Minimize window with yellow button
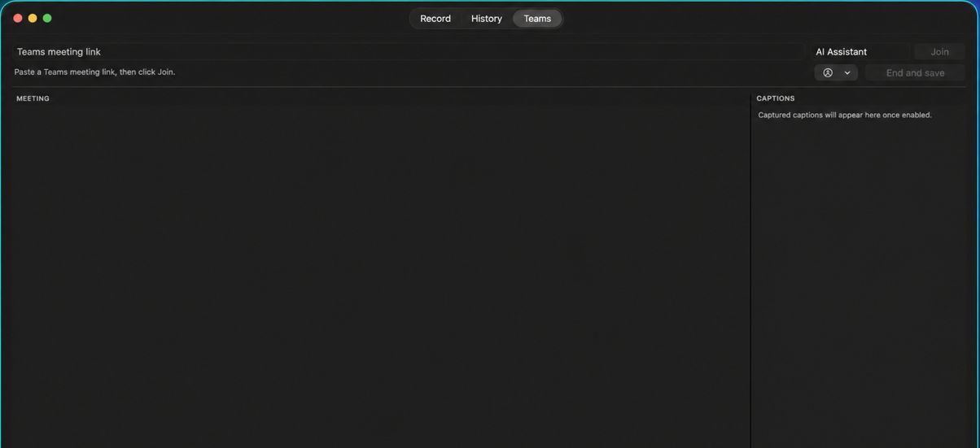The height and width of the screenshot is (448, 980). tap(33, 18)
